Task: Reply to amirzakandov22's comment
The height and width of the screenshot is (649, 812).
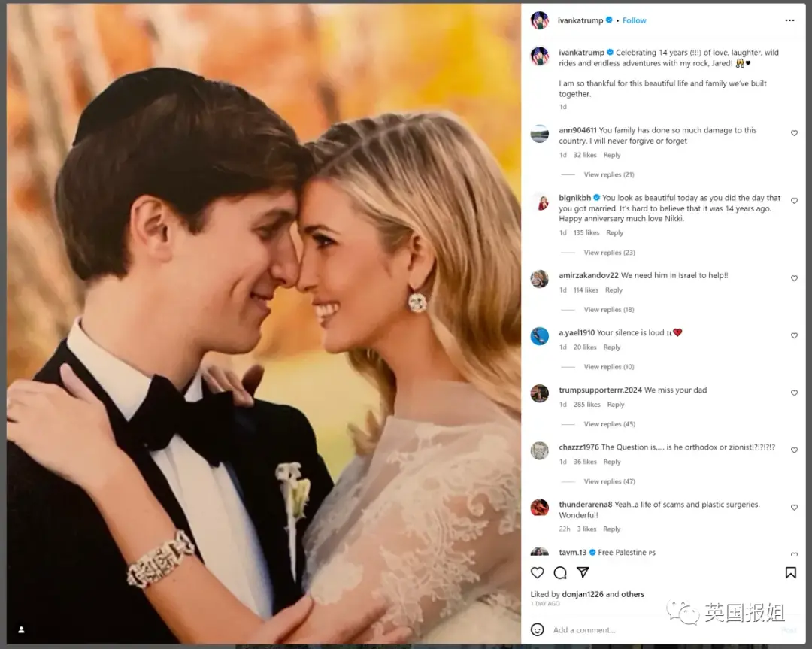Action: click(x=614, y=290)
